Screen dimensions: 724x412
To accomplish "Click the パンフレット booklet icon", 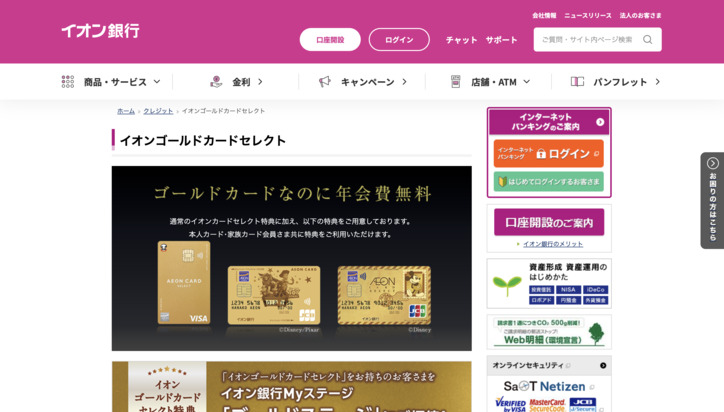I will pyautogui.click(x=577, y=82).
